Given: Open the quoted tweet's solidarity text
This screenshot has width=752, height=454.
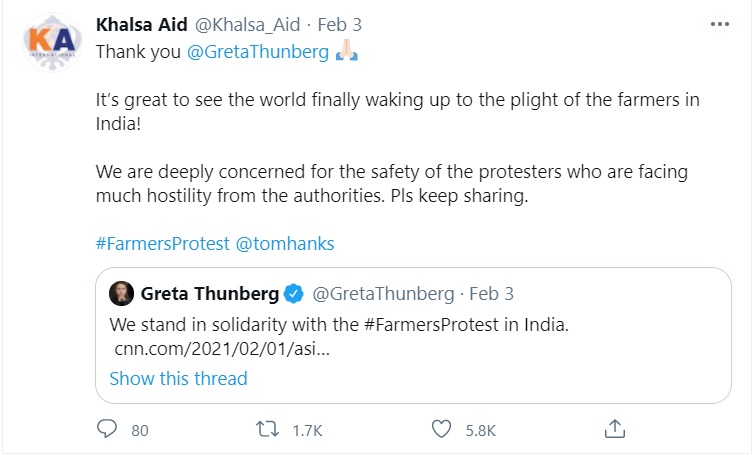Looking at the screenshot, I should (339, 325).
